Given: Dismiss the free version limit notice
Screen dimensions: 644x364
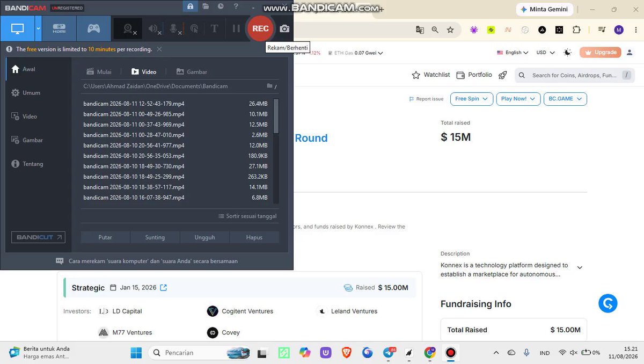Looking at the screenshot, I should (159, 49).
